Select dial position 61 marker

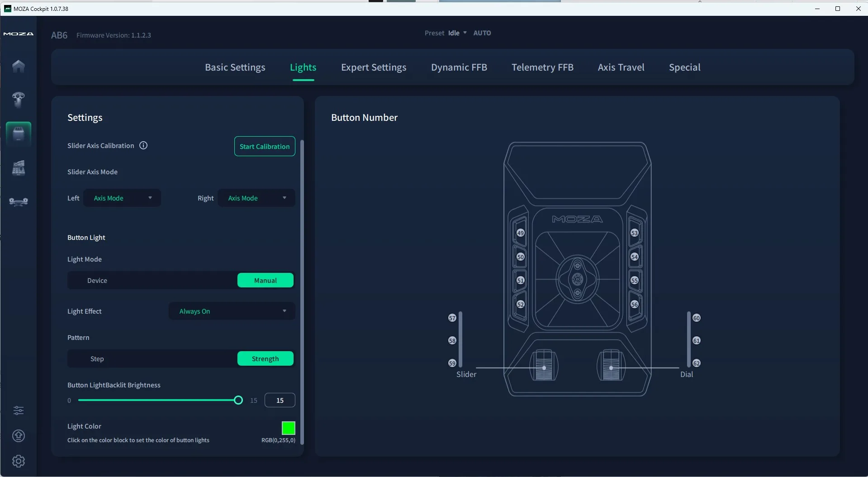pyautogui.click(x=697, y=341)
